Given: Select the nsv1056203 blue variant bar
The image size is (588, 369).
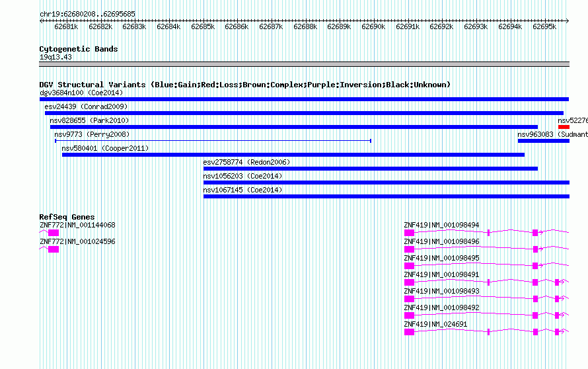Looking at the screenshot, I should tap(386, 183).
